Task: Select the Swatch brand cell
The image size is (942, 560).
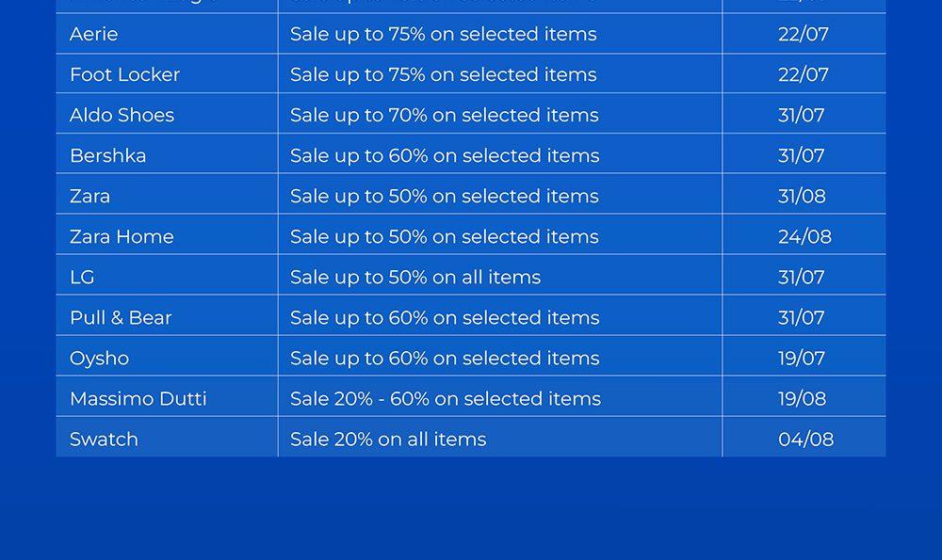Action: (104, 439)
